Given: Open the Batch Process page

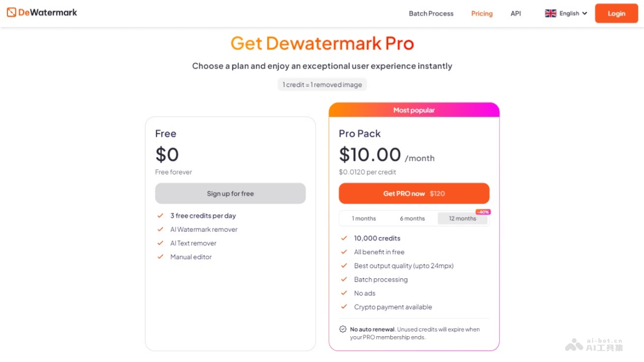Looking at the screenshot, I should point(431,13).
